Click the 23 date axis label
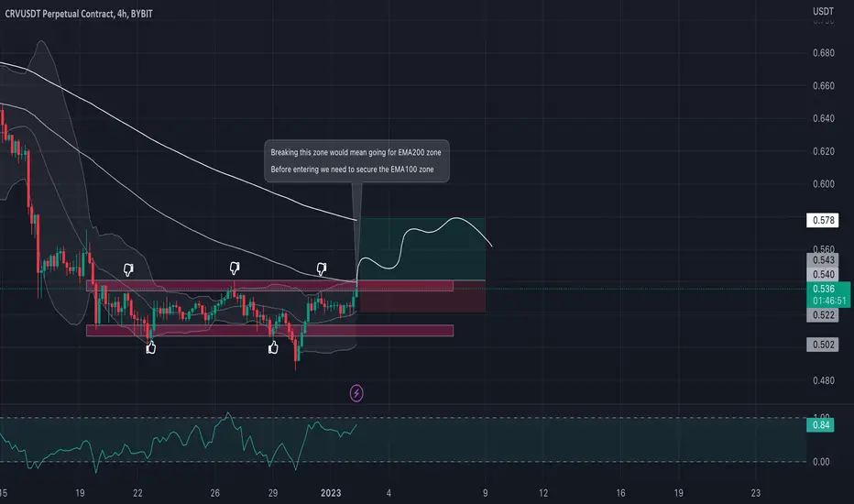This screenshot has height=504, width=854. pyautogui.click(x=755, y=493)
